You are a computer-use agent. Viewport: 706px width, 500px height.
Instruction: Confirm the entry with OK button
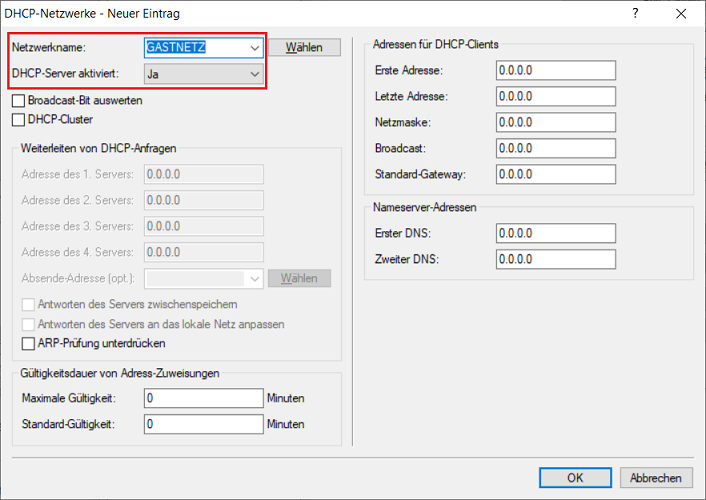click(574, 478)
